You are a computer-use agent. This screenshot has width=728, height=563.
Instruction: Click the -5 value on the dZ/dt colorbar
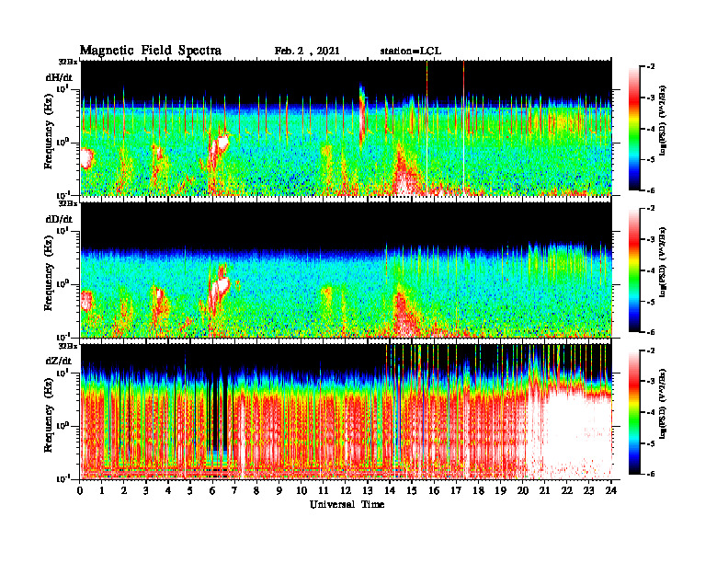(x=651, y=443)
